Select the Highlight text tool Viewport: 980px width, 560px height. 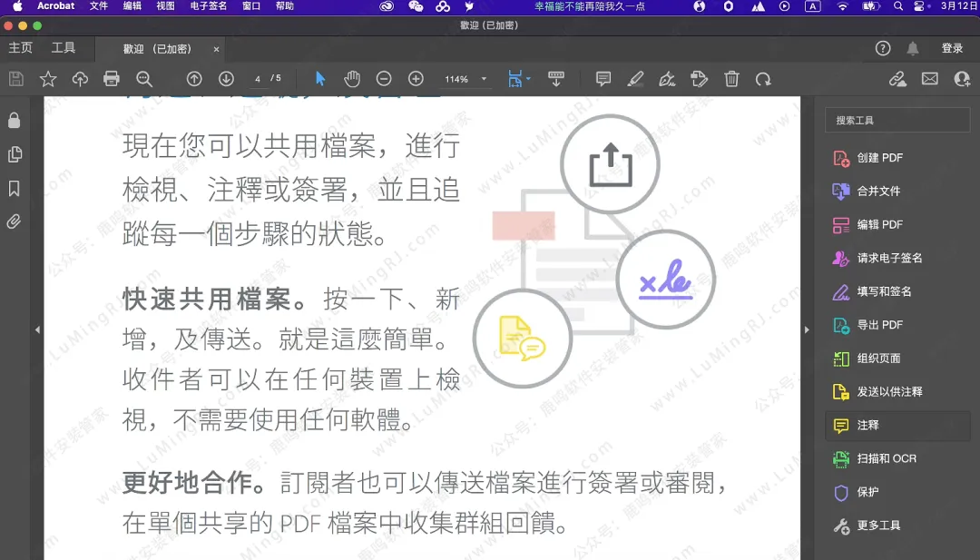(634, 79)
